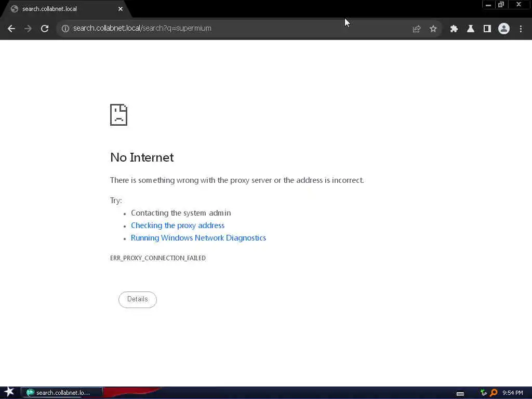532x399 pixels.
Task: Click the keyboard tray icon
Action: [x=460, y=394]
